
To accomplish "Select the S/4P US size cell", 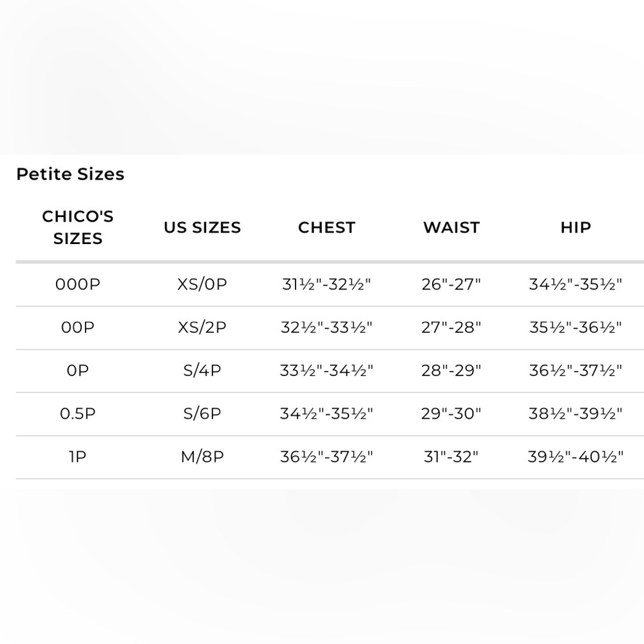I will 202,370.
